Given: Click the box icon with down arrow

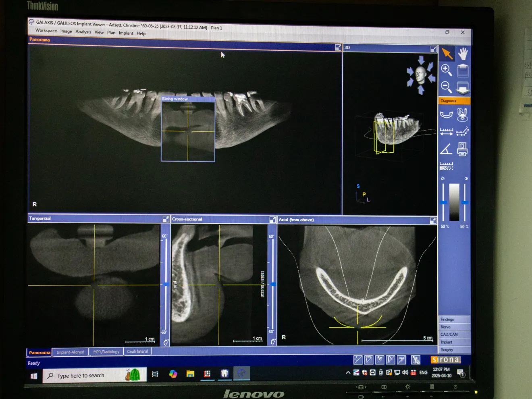Looking at the screenshot, I should [x=463, y=87].
